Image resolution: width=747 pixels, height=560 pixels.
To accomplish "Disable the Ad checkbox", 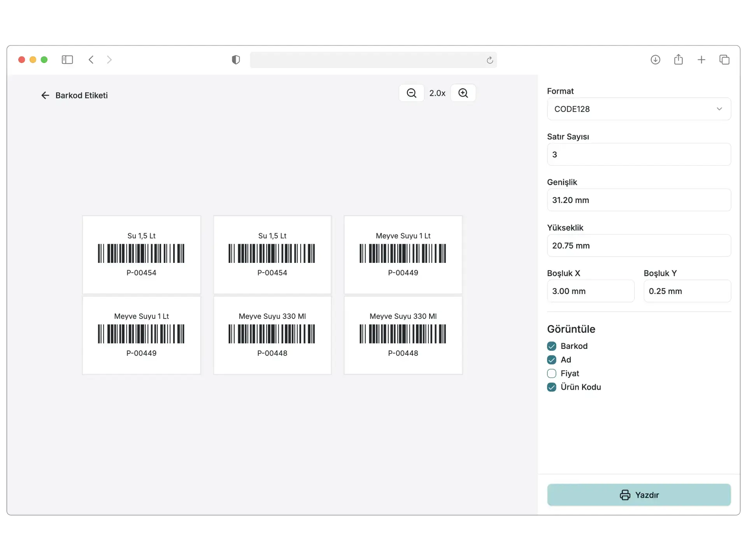I will (x=551, y=360).
